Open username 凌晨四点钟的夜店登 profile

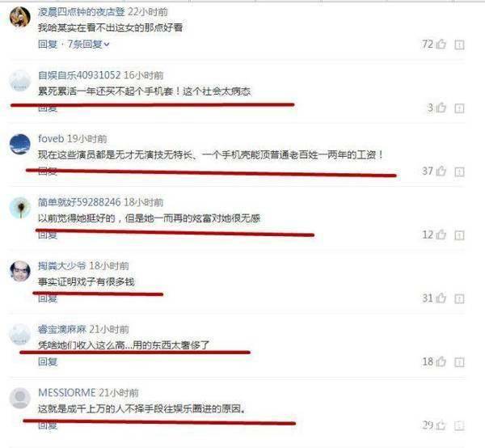tap(82, 12)
